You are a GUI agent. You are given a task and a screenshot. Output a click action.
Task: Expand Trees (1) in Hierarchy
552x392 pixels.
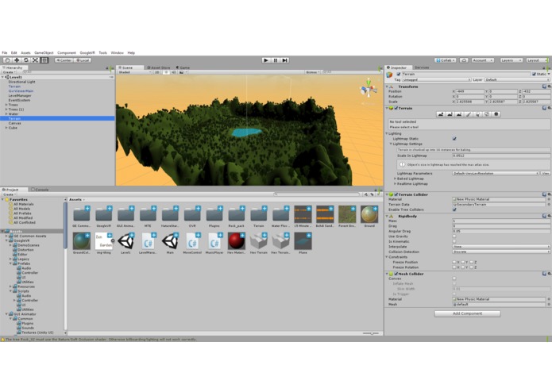tap(6, 110)
